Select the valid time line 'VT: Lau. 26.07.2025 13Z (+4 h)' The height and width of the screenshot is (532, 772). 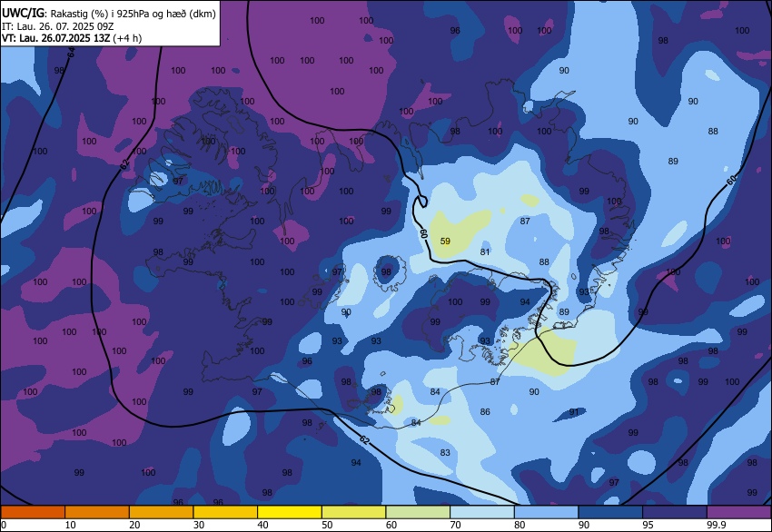pos(72,38)
